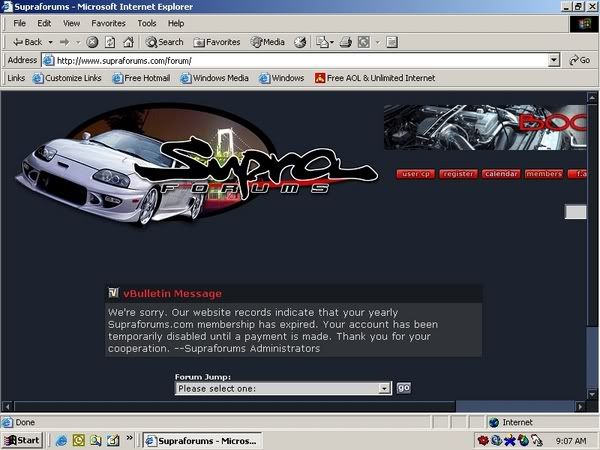
Task: Click the vertical scrollbar up arrow
Action: click(x=592, y=97)
